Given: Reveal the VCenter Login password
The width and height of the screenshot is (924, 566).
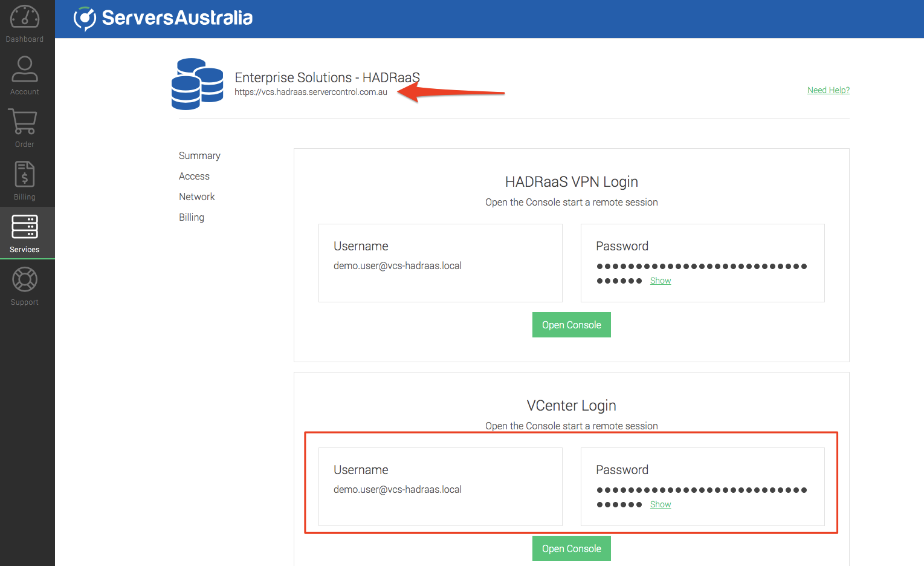Looking at the screenshot, I should (x=660, y=504).
